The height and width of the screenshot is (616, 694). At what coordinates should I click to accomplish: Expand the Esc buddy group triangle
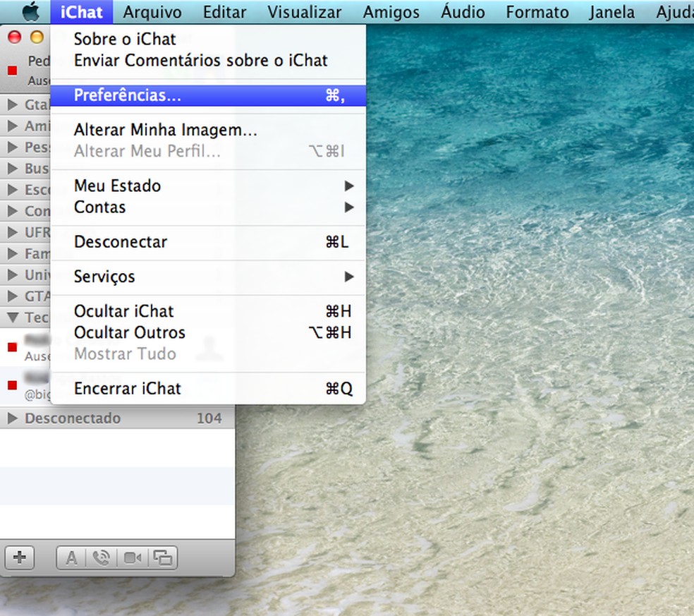(x=13, y=190)
